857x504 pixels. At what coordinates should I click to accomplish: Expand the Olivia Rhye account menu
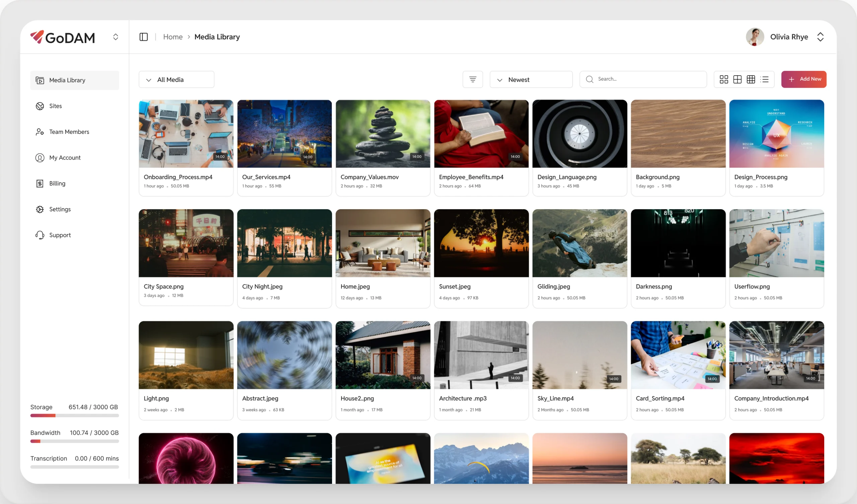point(820,37)
